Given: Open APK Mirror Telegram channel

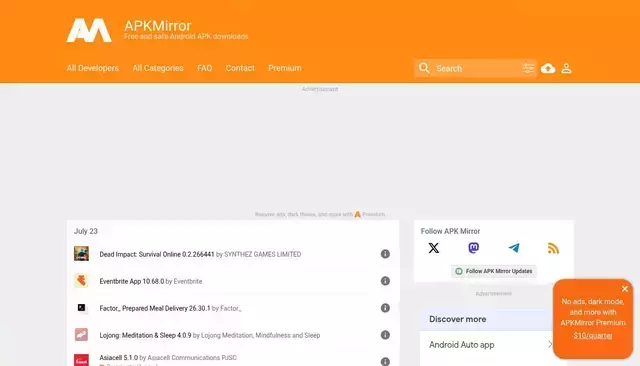Looking at the screenshot, I should (x=513, y=248).
